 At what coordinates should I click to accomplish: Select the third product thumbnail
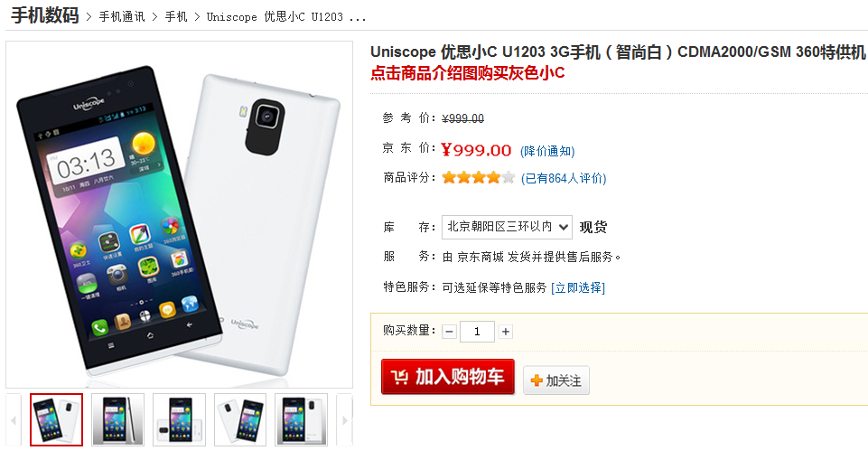click(x=180, y=419)
